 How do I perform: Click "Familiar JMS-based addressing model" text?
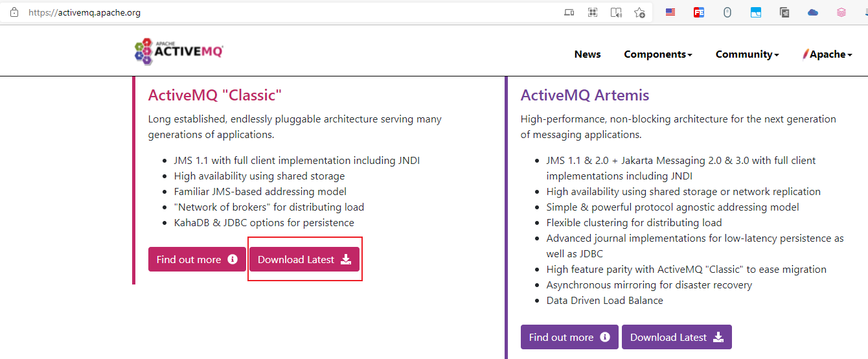click(260, 192)
